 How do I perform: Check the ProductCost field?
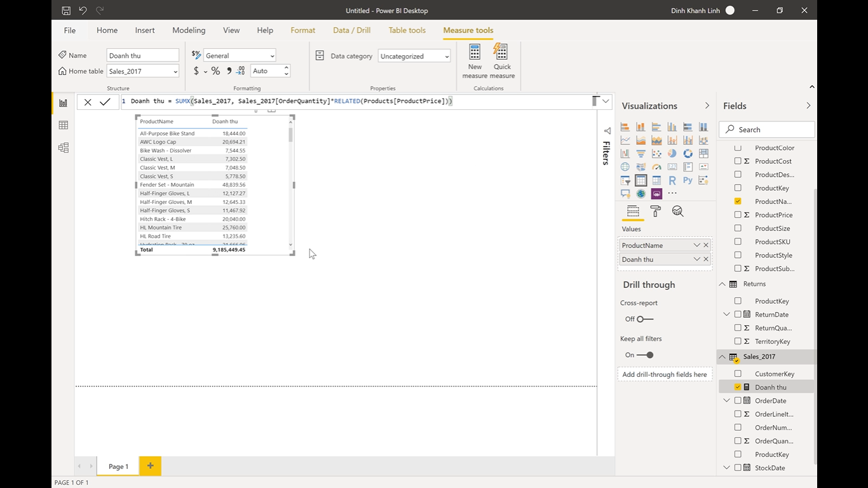click(738, 161)
